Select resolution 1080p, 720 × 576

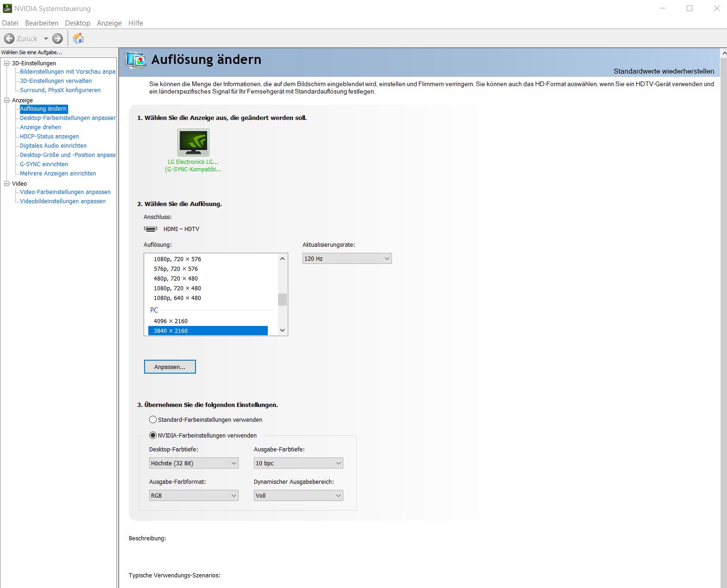coord(208,259)
